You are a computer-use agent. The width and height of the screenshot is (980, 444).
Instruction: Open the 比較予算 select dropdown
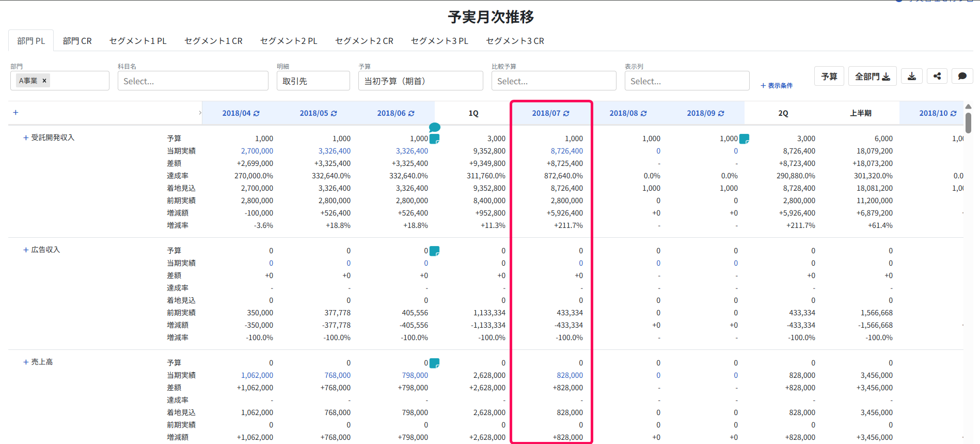pos(554,81)
